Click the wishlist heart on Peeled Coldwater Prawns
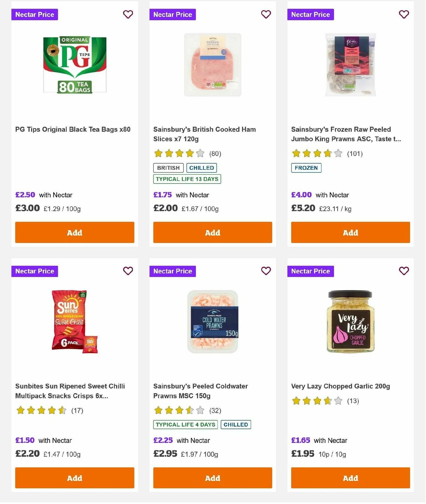The width and height of the screenshot is (426, 504). 266,271
